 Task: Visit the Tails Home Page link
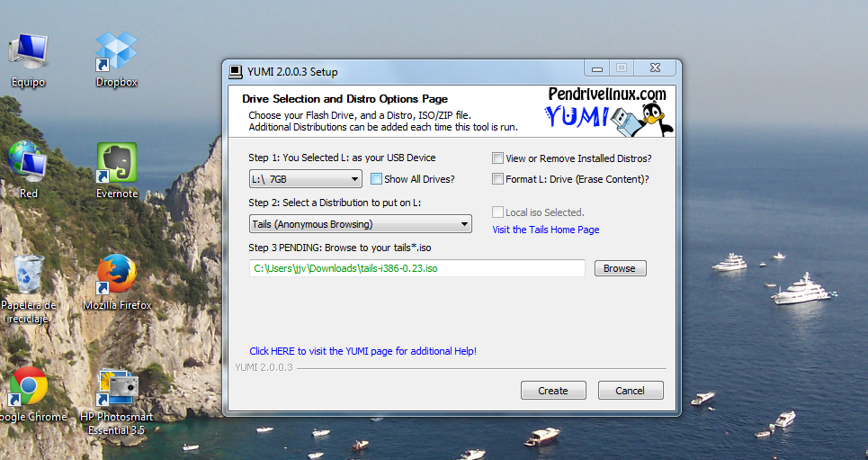click(546, 230)
